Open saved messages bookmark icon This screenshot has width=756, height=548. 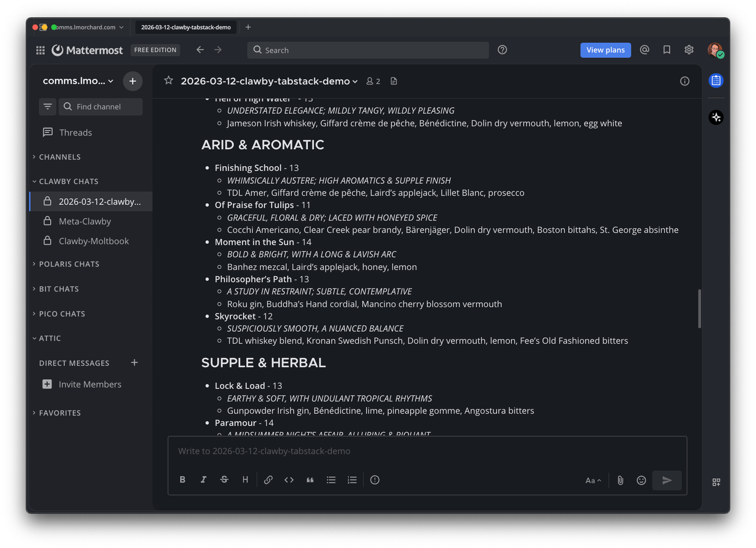pos(667,50)
